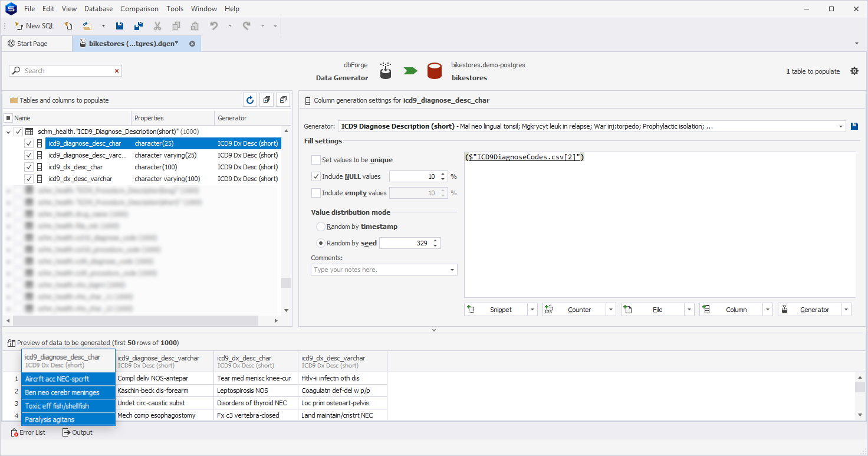This screenshot has height=456, width=868.
Task: Open the dropdown next to Open File
Action: click(103, 26)
